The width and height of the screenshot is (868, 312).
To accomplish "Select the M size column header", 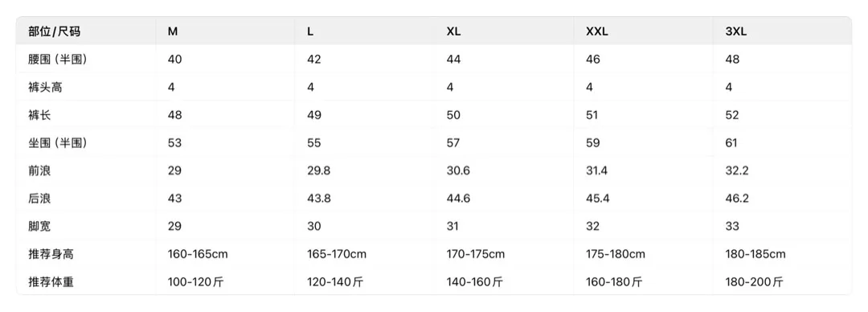I will tap(173, 31).
